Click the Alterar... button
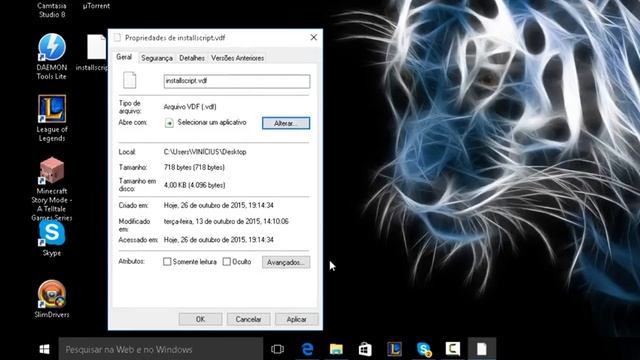Image resolution: width=640 pixels, height=360 pixels. pyautogui.click(x=286, y=123)
